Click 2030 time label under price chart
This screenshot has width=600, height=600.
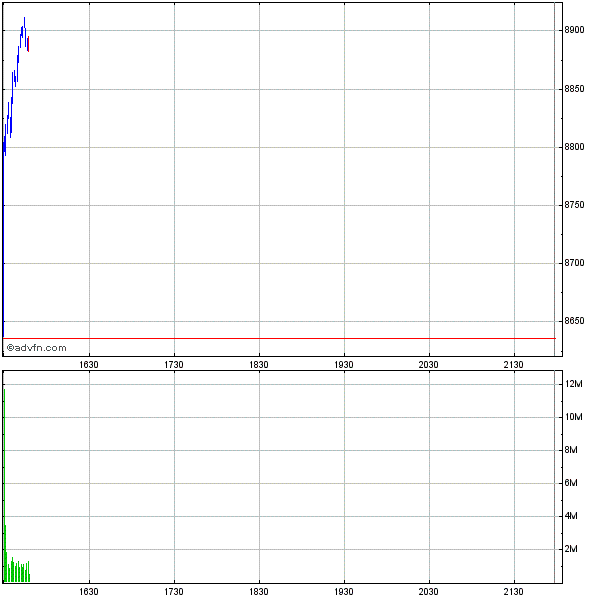coord(428,365)
